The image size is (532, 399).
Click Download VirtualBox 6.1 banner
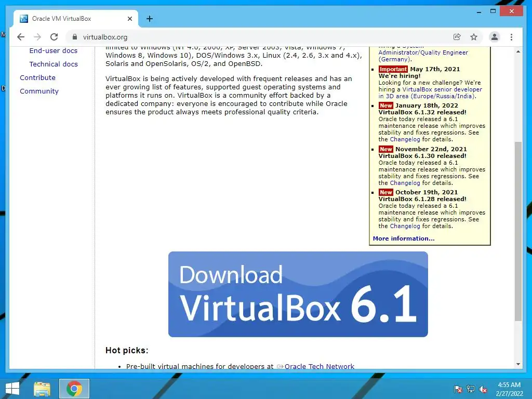pos(298,294)
